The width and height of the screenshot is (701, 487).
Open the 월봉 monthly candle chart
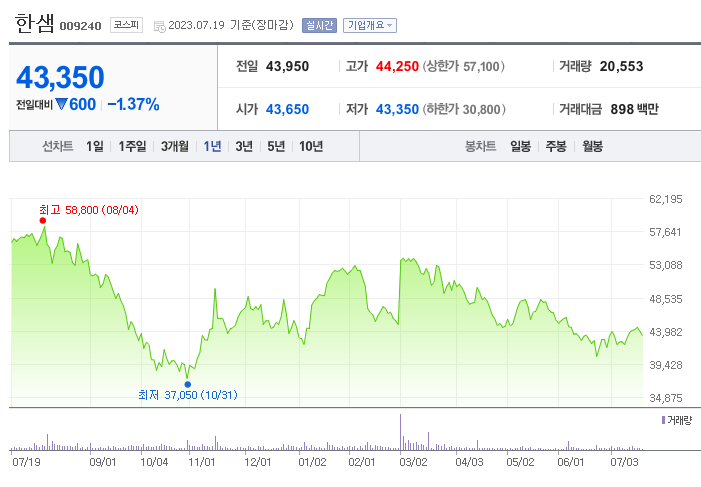click(x=592, y=146)
